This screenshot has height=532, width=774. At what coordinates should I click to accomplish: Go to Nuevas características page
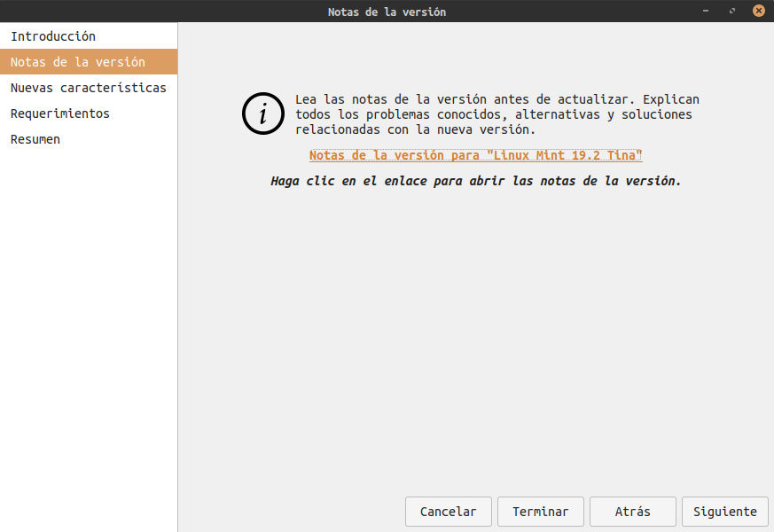click(x=89, y=88)
